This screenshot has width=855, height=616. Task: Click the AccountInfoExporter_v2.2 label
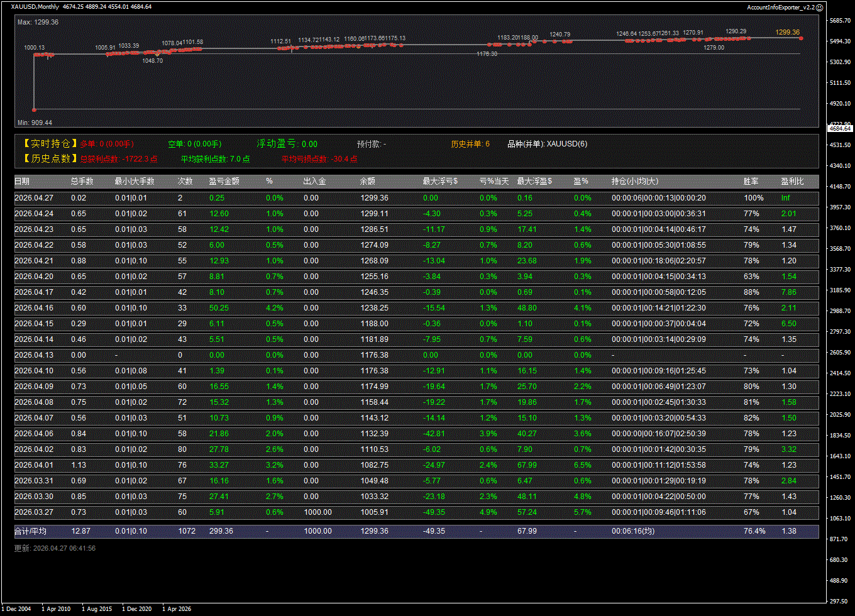(x=780, y=7)
